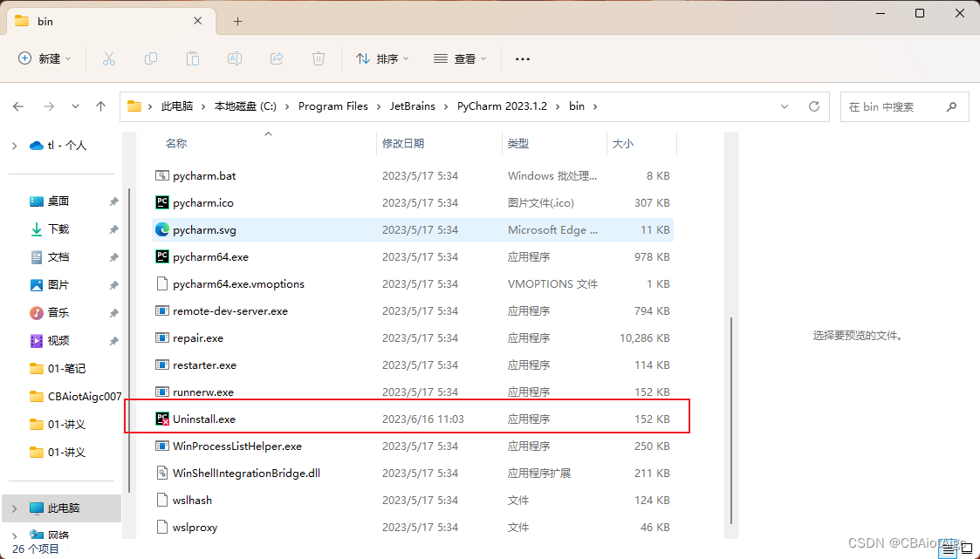Click the Delete trash icon
Screen dimensions: 980x559
point(319,58)
